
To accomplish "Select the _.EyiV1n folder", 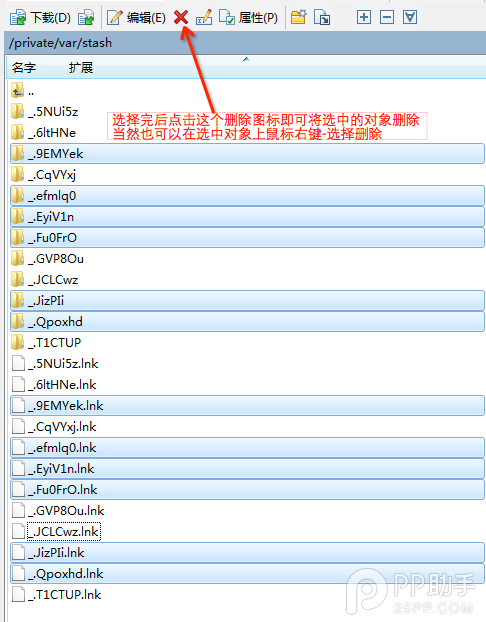I will [247, 217].
